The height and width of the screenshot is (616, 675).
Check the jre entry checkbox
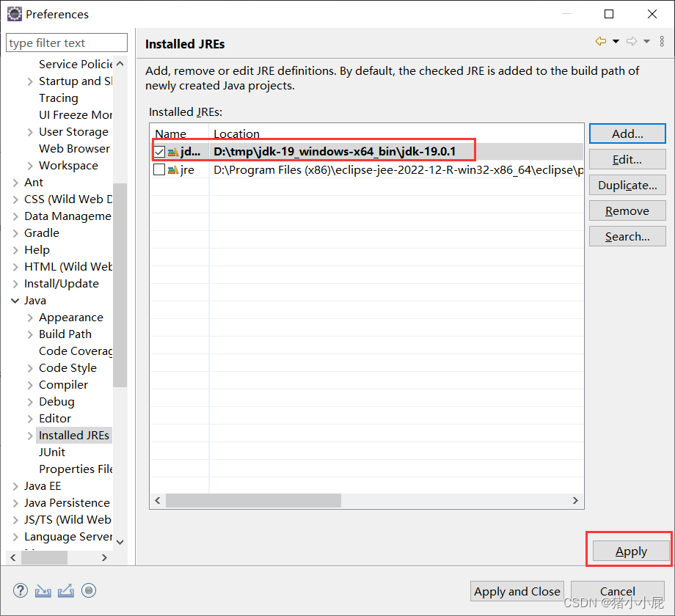[x=159, y=169]
